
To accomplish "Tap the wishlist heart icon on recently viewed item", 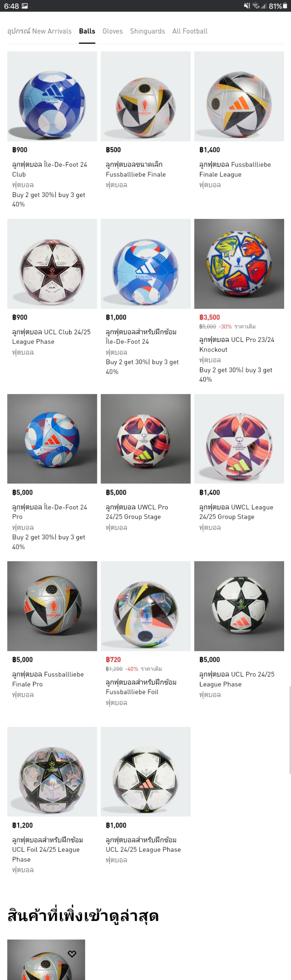I will (x=72, y=954).
